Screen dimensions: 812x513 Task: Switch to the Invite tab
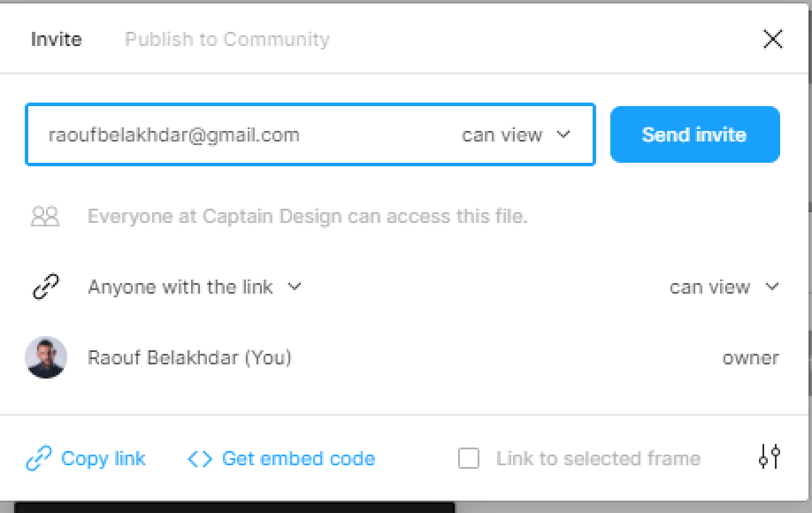point(56,39)
